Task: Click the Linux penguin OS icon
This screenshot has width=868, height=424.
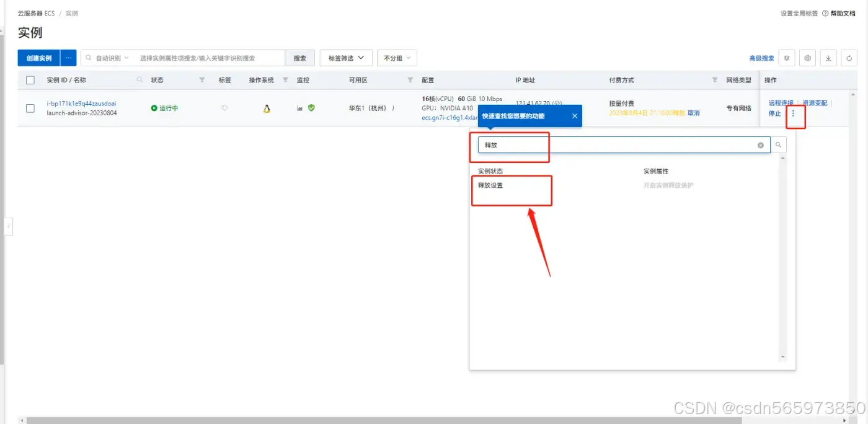Action: pyautogui.click(x=267, y=108)
